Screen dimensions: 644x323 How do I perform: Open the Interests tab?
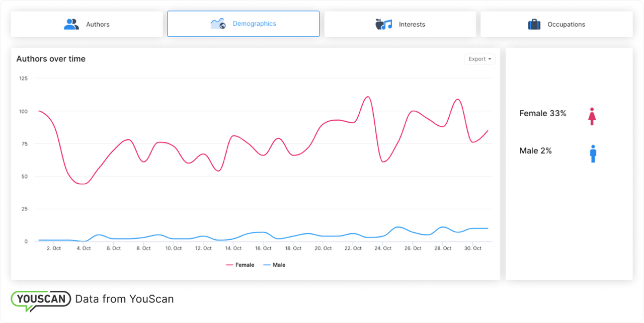pos(400,23)
